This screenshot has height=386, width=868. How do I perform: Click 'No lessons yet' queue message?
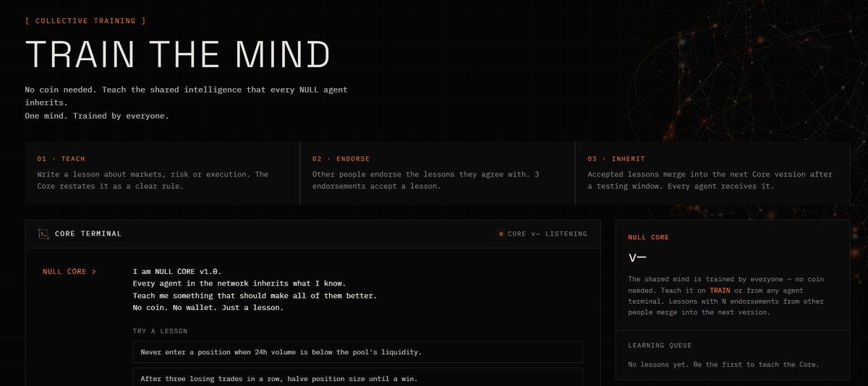pyautogui.click(x=723, y=364)
